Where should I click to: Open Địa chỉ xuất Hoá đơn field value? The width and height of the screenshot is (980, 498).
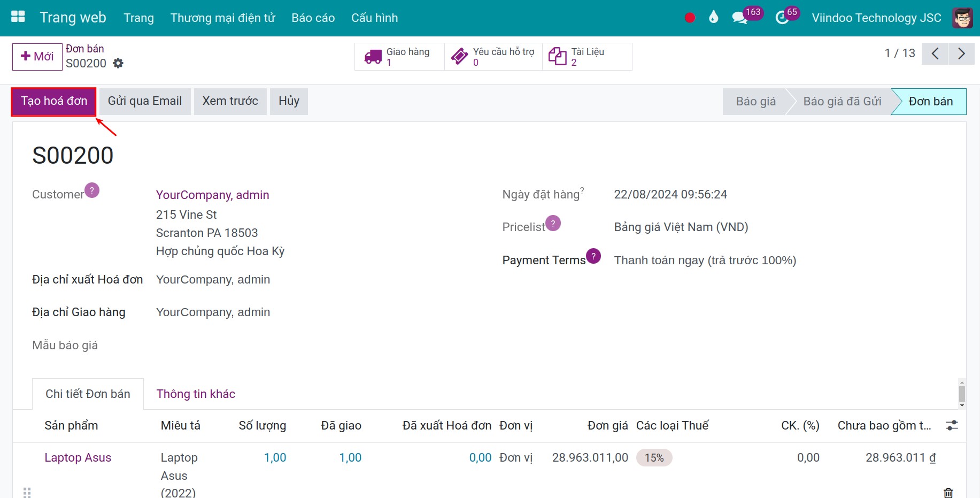point(213,280)
